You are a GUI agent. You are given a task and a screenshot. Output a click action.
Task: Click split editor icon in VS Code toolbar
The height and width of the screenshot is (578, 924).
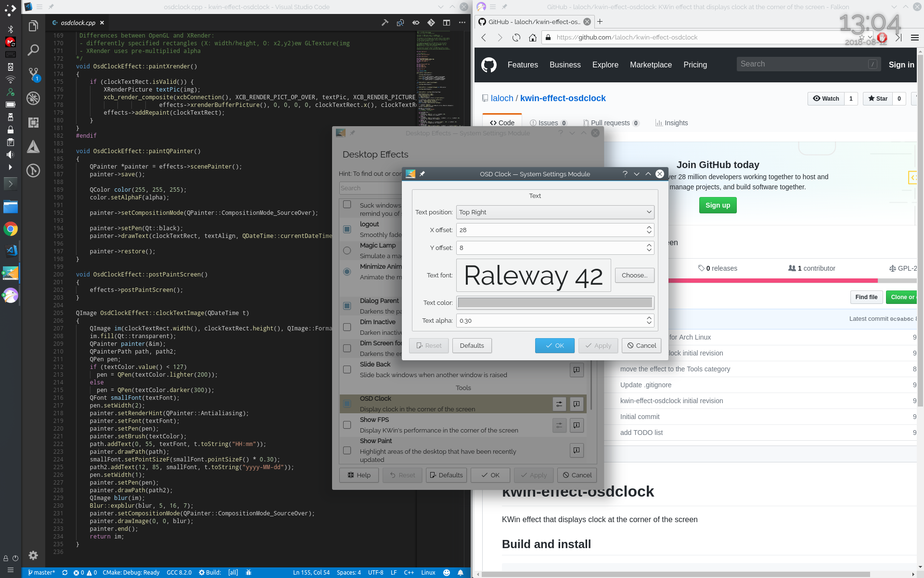447,23
